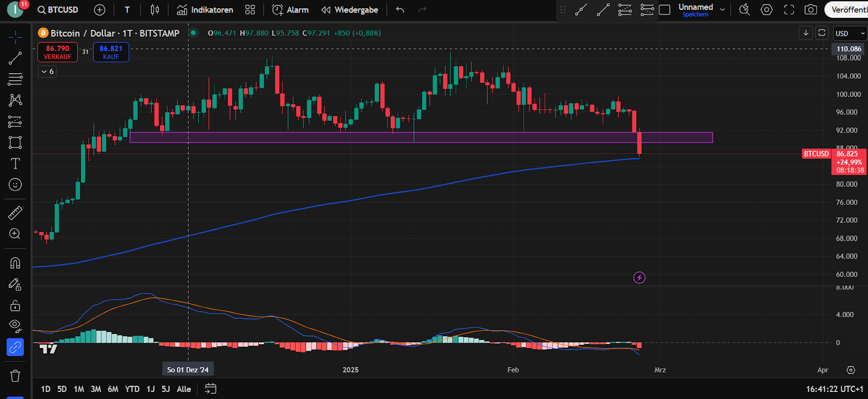The height and width of the screenshot is (399, 868).
Task: Collapse the indicator legend chevron labeled 6
Action: coord(47,72)
